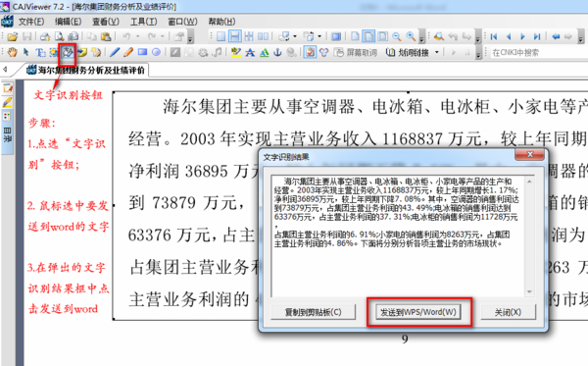Screen dimensions: 588x366
Task: Apply the yellow highlight text tool
Action: 235,52
